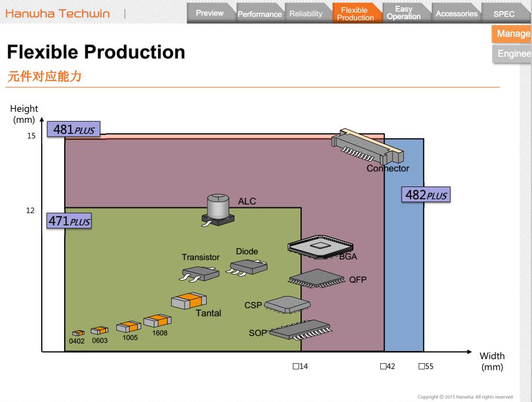Select the Diode component icon

pos(248,268)
